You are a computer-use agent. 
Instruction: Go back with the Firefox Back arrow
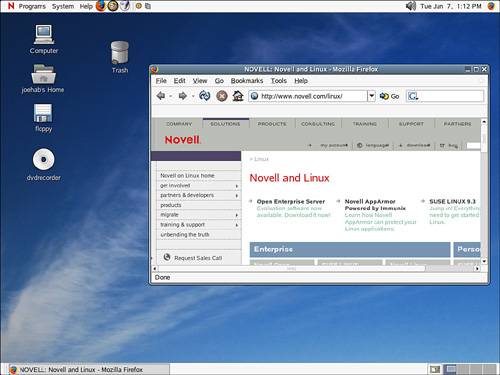pos(161,96)
